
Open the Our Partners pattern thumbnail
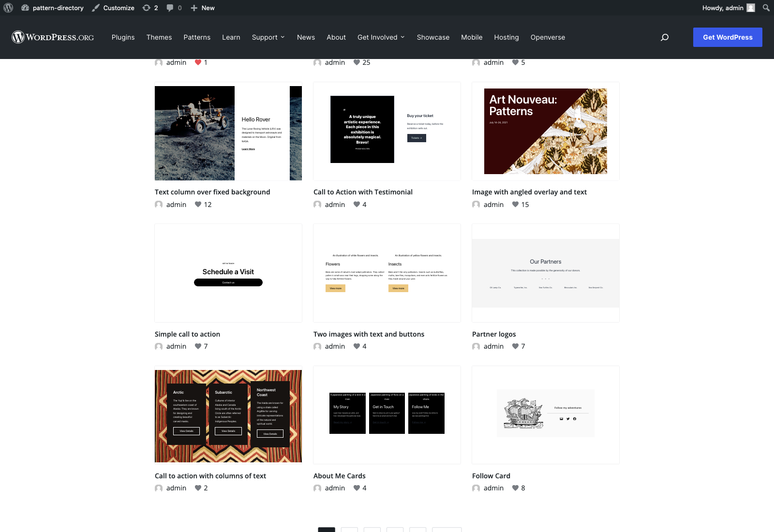(546, 273)
